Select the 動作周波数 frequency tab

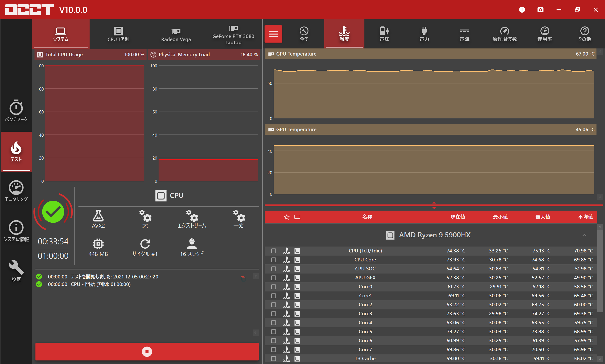pyautogui.click(x=505, y=34)
